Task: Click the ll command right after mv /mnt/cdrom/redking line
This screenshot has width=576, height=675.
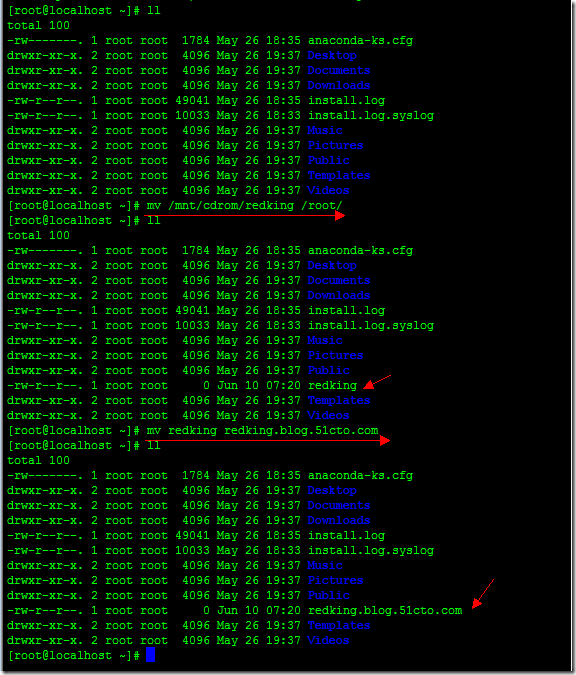Action: (154, 220)
